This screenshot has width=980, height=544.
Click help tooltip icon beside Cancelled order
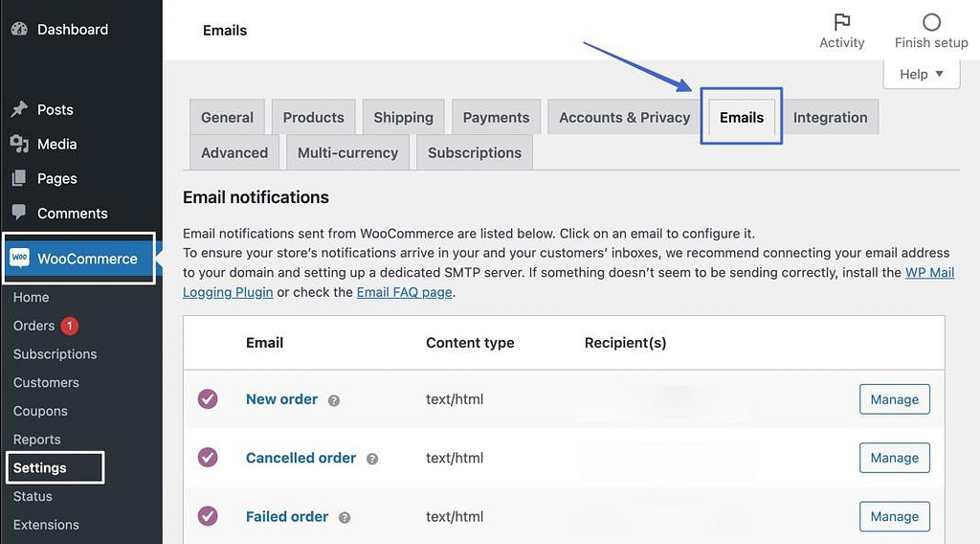pyautogui.click(x=372, y=459)
